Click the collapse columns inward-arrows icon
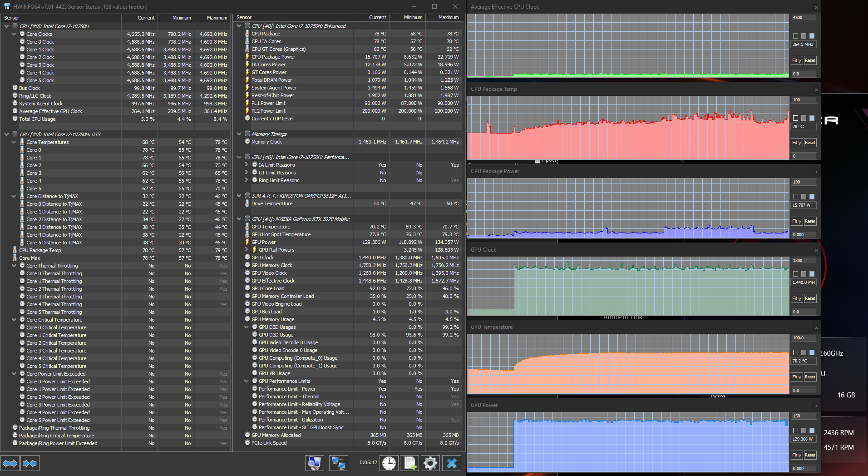Image resolution: width=868 pixels, height=476 pixels. tap(30, 463)
